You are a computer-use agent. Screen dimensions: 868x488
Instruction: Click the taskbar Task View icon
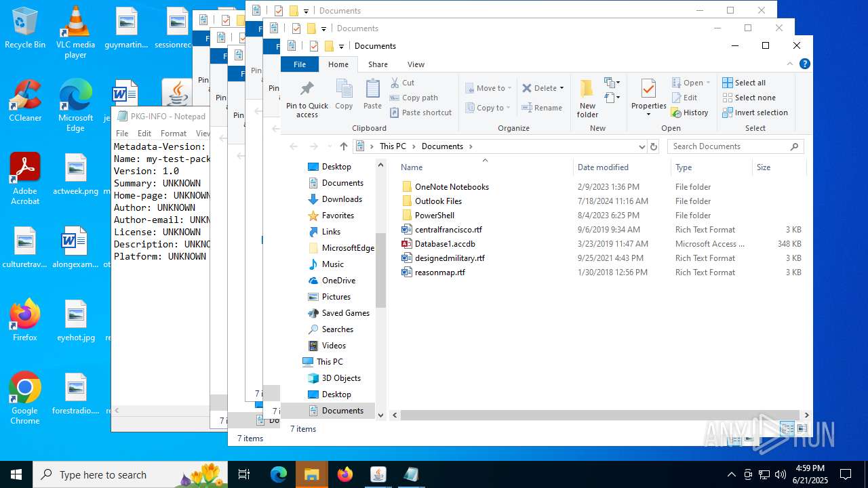(244, 474)
